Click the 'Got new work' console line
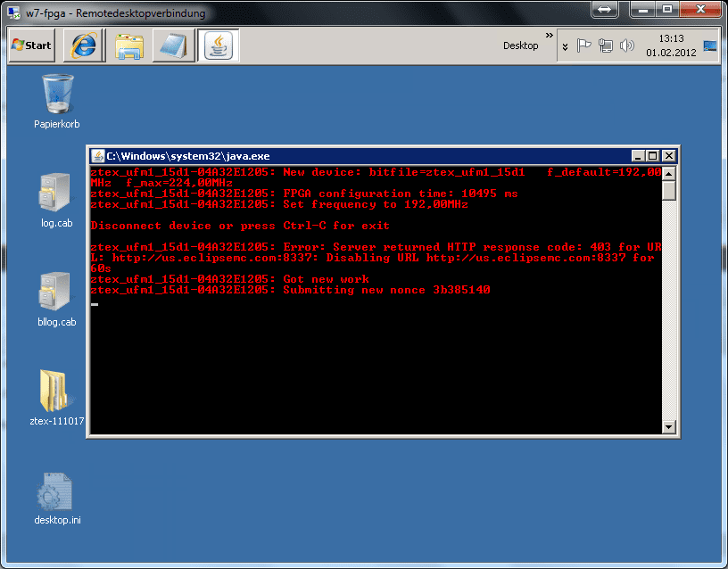 tap(230, 279)
